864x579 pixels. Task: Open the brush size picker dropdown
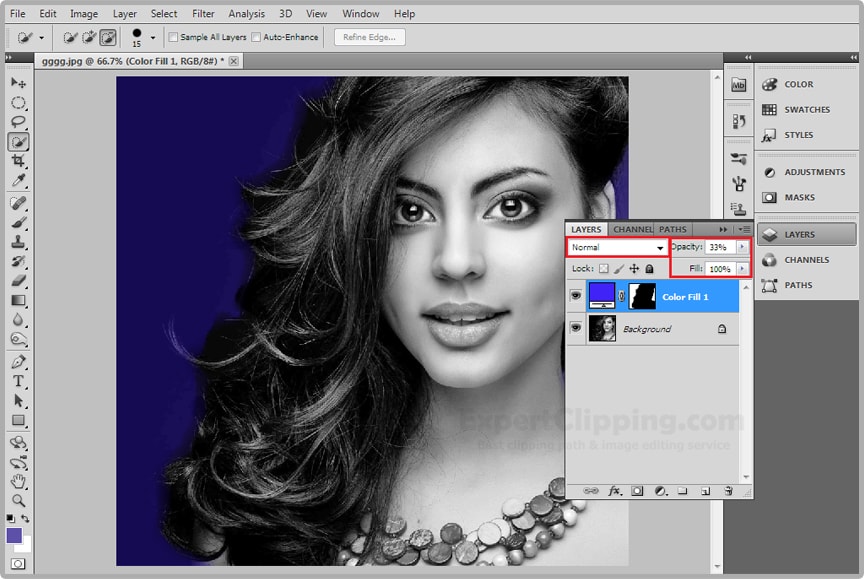[x=152, y=38]
